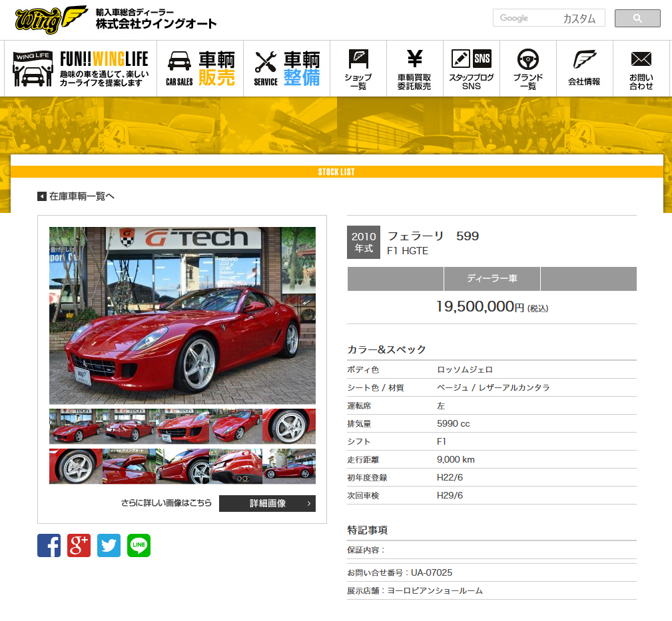
Task: Select fourth top-row thumbnail of car
Action: point(236,426)
